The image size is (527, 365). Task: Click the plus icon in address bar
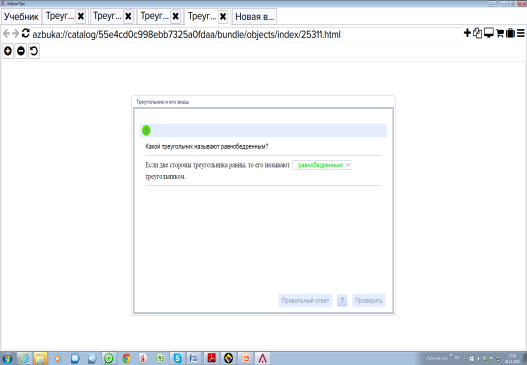(467, 33)
